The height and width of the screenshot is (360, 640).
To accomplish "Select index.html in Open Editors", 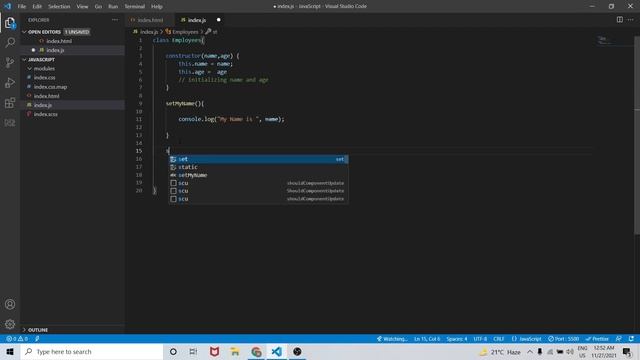I will pyautogui.click(x=59, y=41).
